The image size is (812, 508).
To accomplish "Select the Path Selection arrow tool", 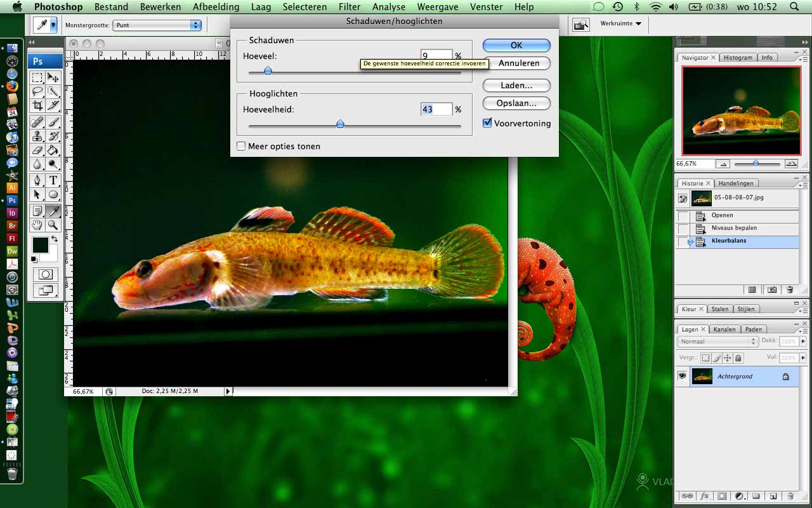I will point(37,195).
